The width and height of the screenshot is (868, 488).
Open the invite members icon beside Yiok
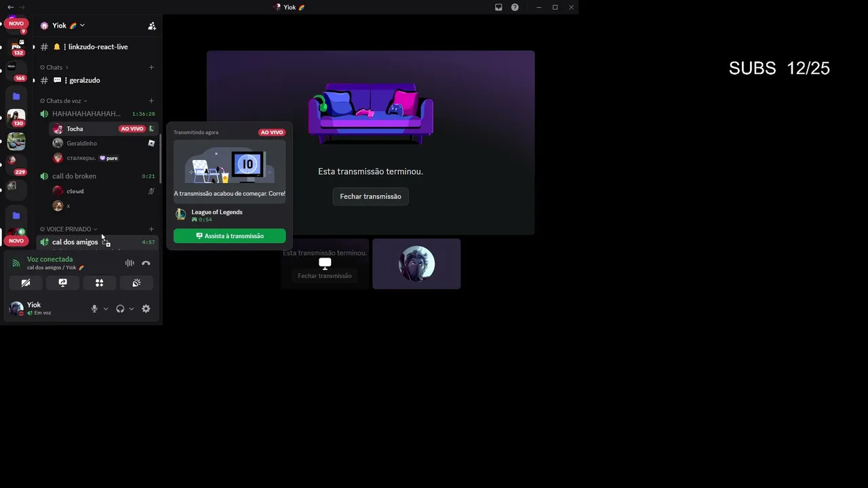tap(152, 26)
